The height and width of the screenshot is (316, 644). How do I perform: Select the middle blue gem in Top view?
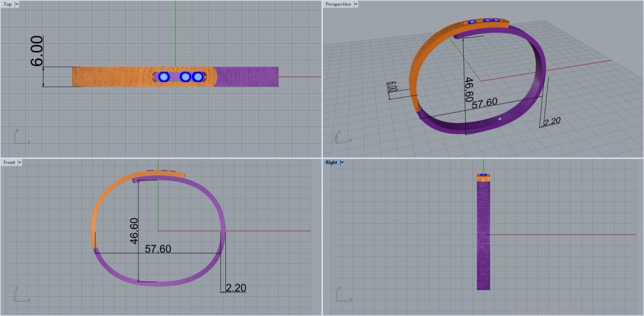(185, 77)
